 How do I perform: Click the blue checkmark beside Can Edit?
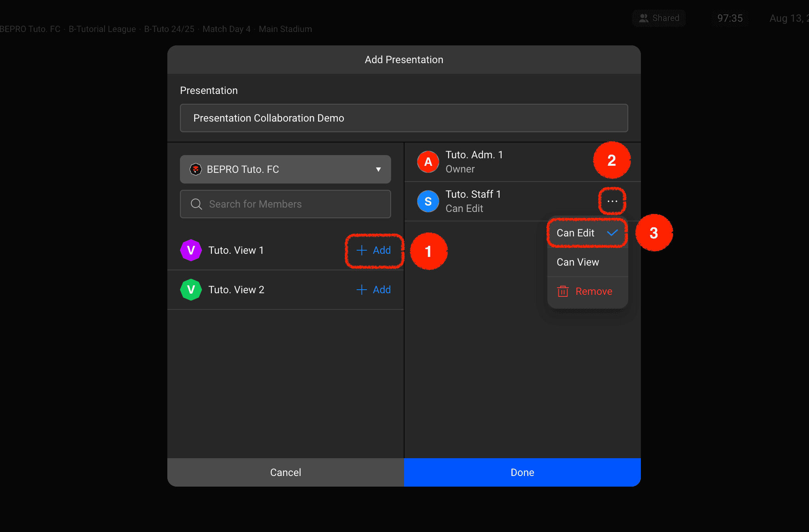(x=612, y=233)
